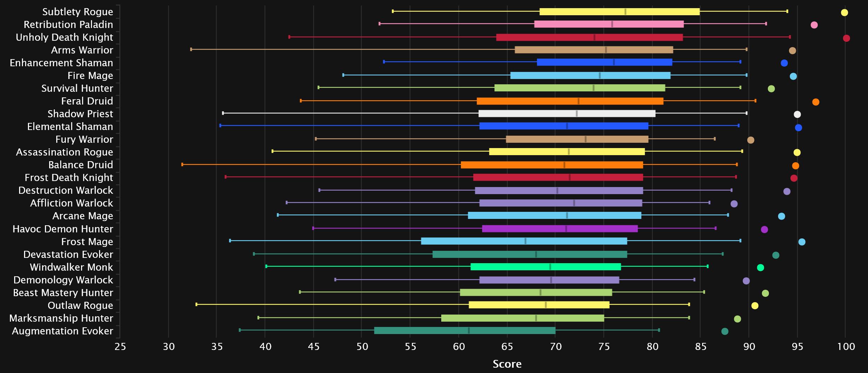Click the Balance Druid label
This screenshot has width=868, height=373.
[81, 165]
